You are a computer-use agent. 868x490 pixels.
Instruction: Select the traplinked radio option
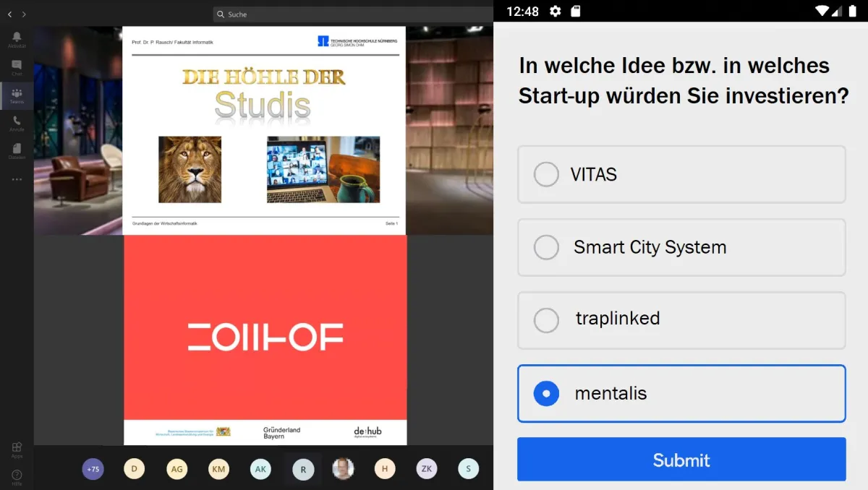click(x=546, y=320)
